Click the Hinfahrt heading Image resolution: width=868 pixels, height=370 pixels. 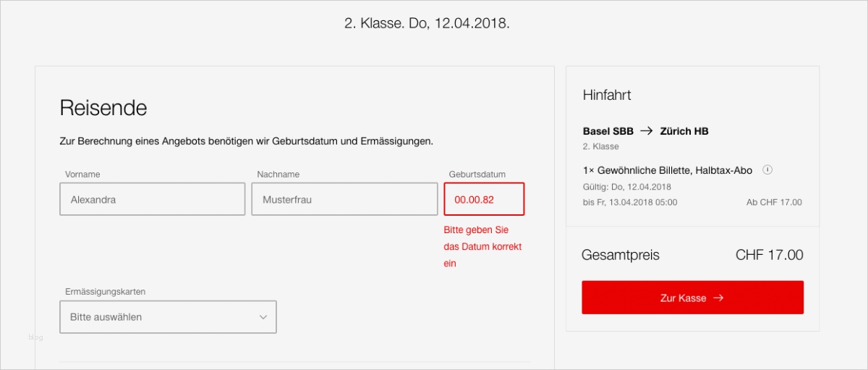coord(607,95)
